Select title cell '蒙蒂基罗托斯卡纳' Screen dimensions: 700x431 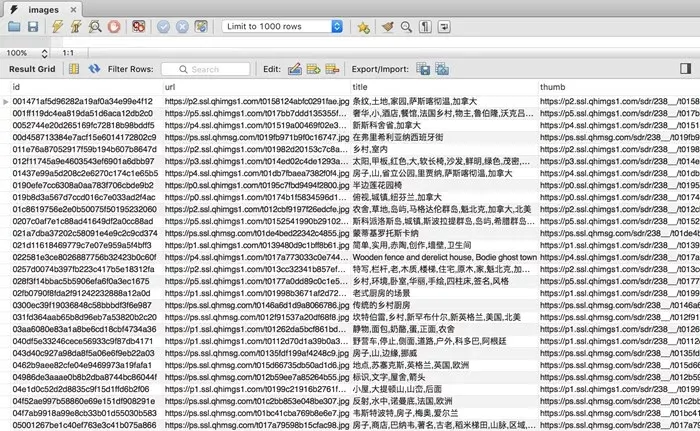445,233
